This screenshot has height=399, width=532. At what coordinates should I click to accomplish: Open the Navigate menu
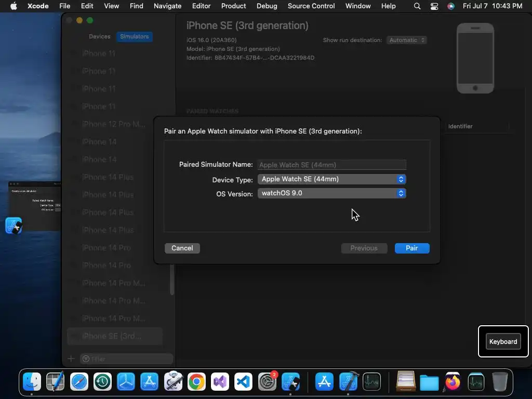168,6
